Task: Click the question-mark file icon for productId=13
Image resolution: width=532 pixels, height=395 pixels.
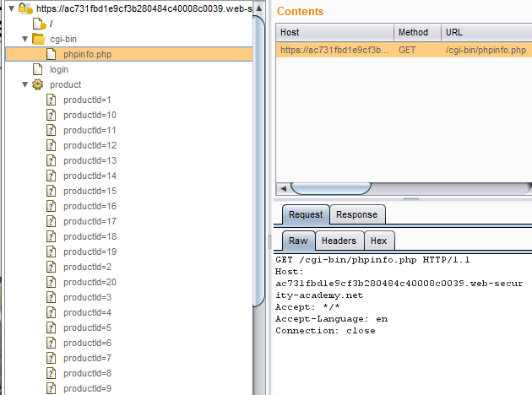Action: click(x=52, y=160)
